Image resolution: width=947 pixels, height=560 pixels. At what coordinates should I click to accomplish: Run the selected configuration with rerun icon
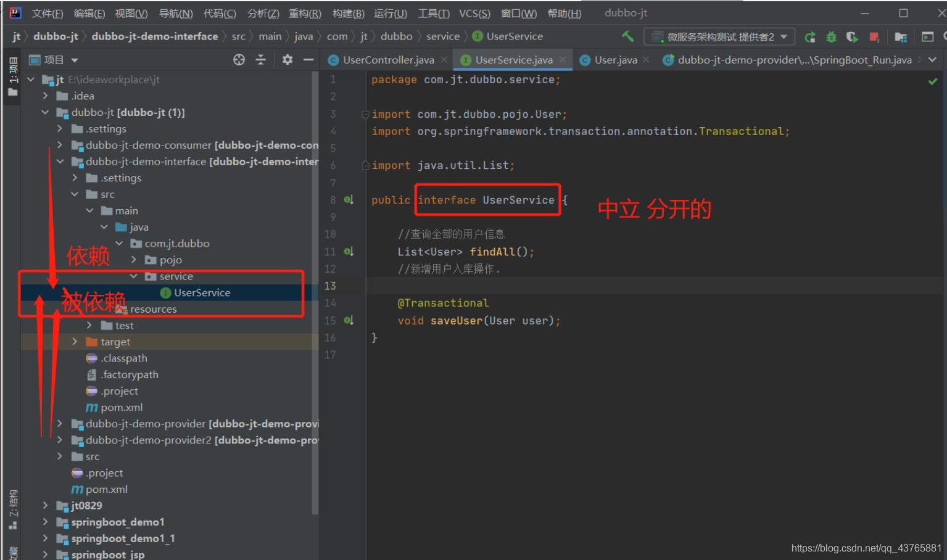tap(810, 37)
